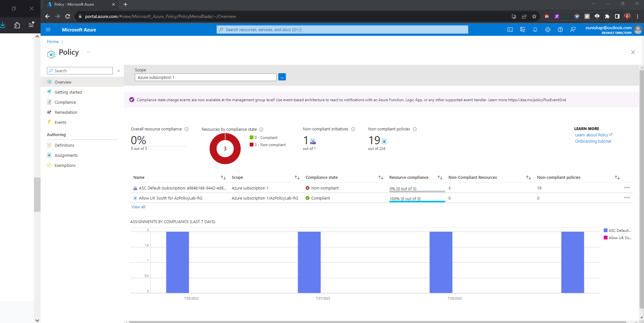
Task: Open the notifications bell
Action: (x=535, y=30)
